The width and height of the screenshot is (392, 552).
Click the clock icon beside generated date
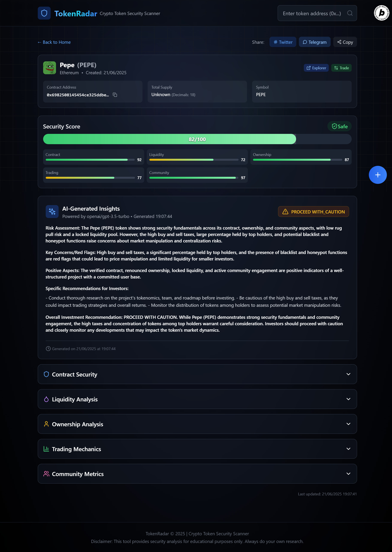coord(48,349)
